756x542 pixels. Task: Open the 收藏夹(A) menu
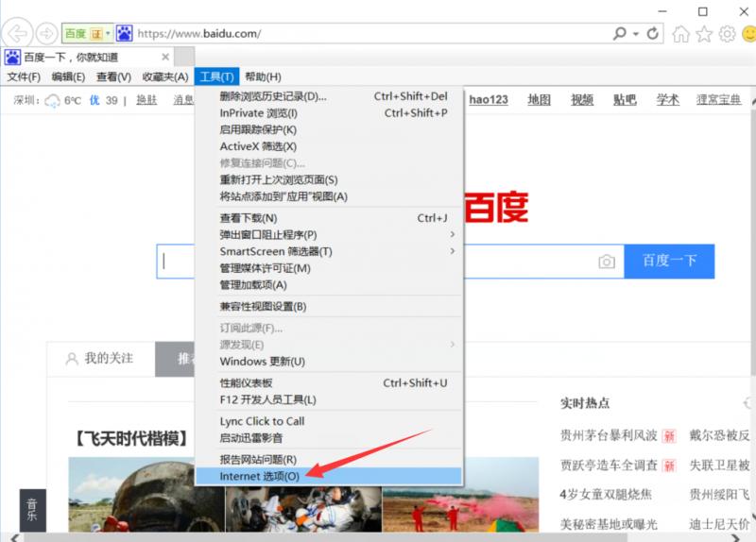164,77
